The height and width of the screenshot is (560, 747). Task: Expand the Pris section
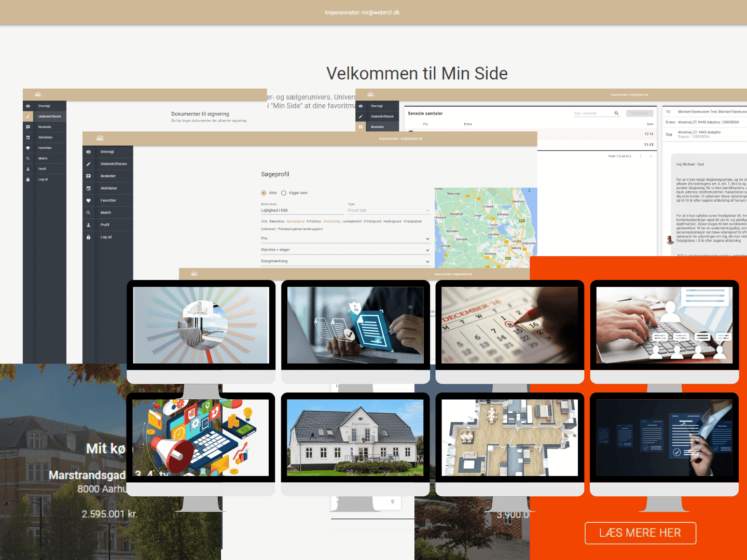click(x=345, y=239)
